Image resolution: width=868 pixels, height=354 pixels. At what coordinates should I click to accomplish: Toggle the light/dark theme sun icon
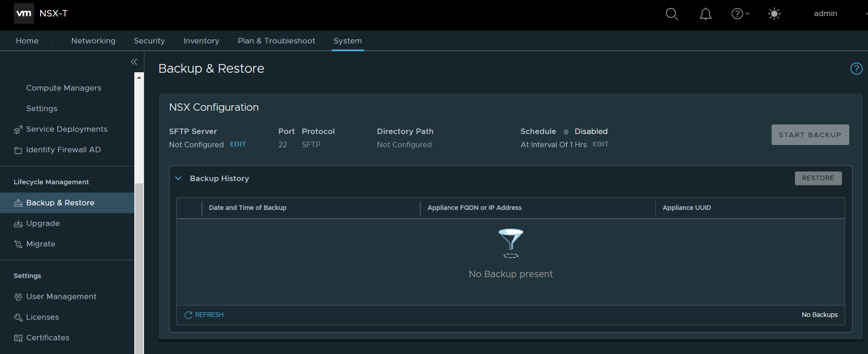774,14
